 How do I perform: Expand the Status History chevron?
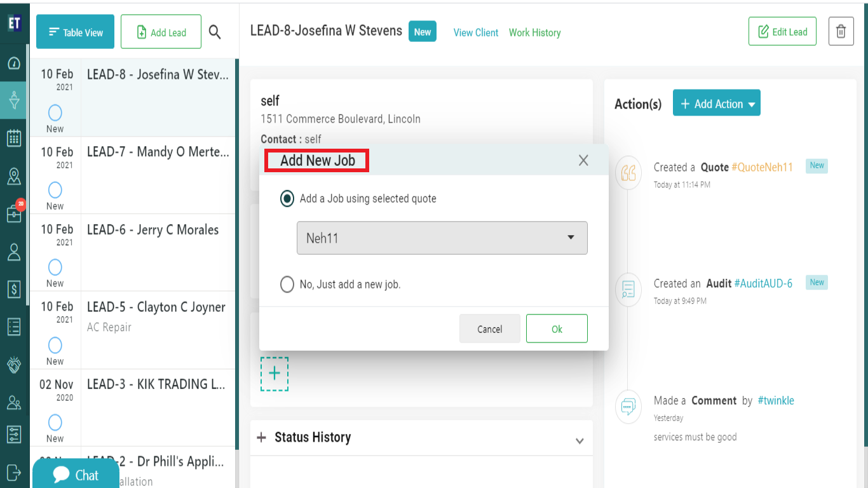point(580,440)
